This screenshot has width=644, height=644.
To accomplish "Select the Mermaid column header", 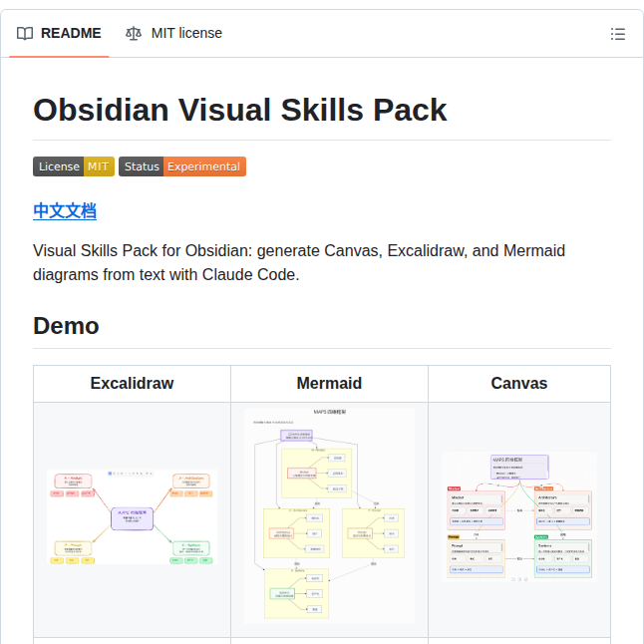I will pyautogui.click(x=329, y=383).
